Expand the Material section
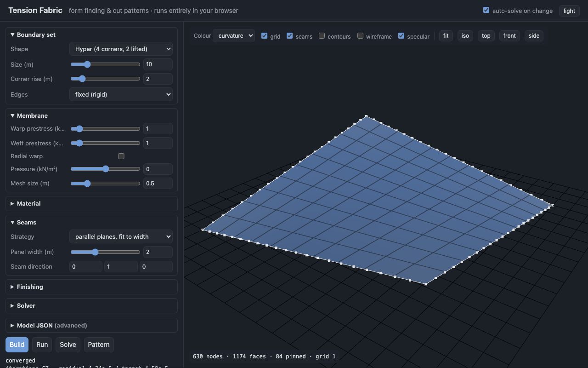588x368 pixels. (91, 203)
